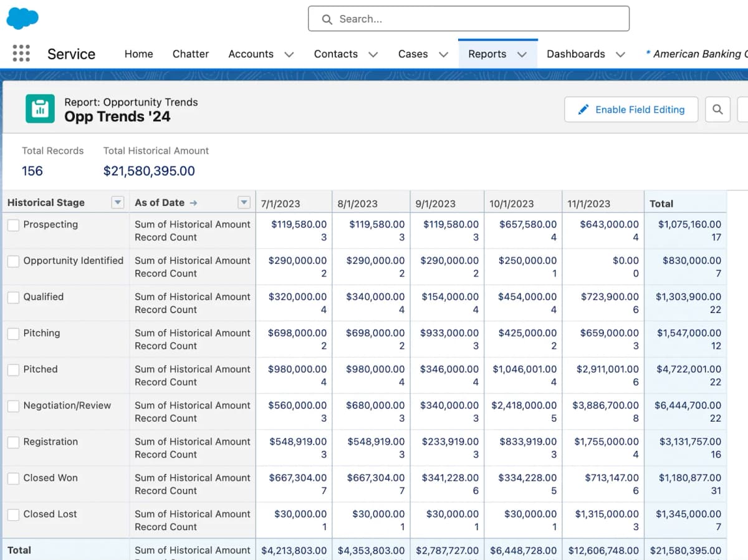Click the $12,606,748.00 column total
Viewport: 748px width, 560px height.
tap(604, 550)
